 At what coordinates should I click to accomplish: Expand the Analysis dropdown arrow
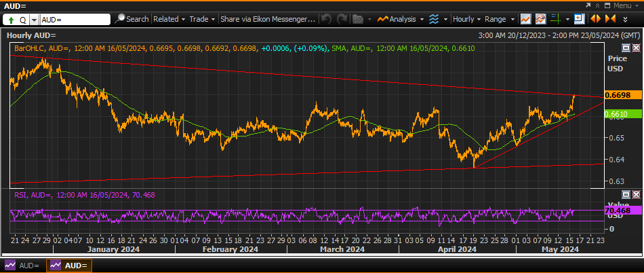point(422,19)
